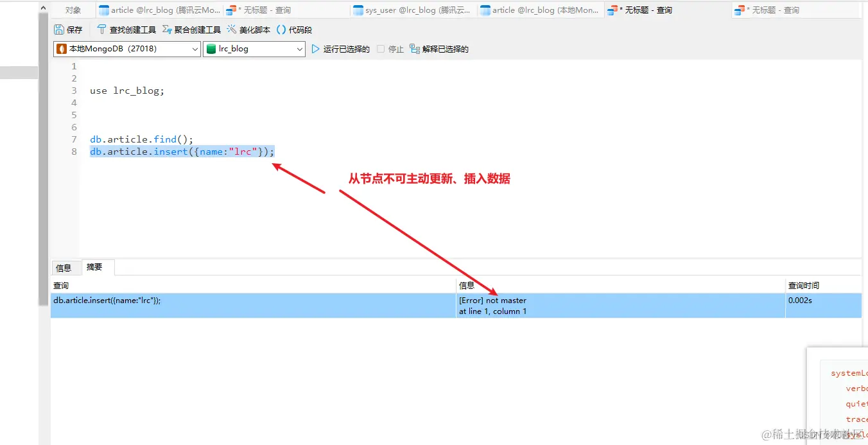The width and height of the screenshot is (868, 445).
Task: Expand the sidebar scroll arrow at top left
Action: click(x=43, y=7)
